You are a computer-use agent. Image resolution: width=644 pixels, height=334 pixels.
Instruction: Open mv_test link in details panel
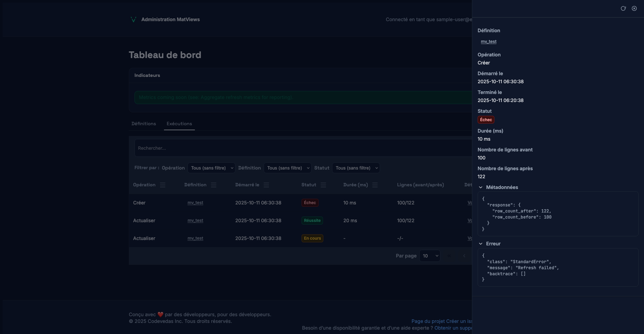pos(488,42)
